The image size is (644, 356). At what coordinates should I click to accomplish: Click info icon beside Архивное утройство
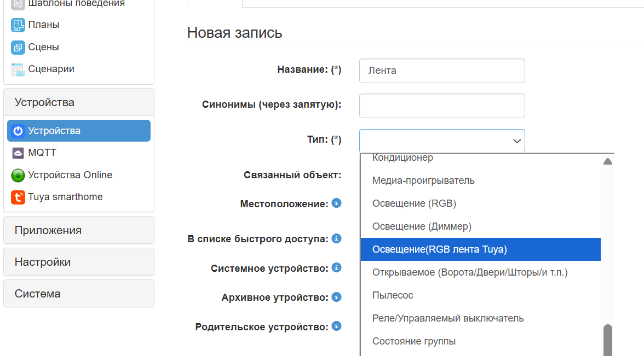(337, 297)
